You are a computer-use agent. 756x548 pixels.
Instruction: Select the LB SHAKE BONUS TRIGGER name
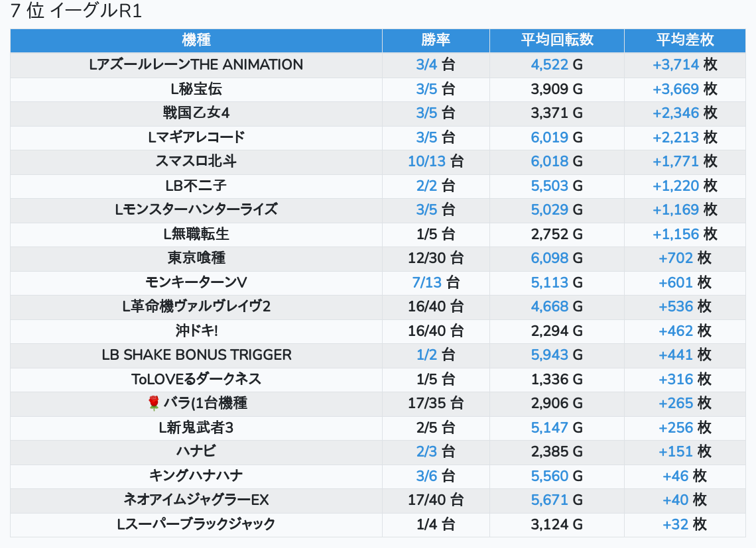click(196, 355)
